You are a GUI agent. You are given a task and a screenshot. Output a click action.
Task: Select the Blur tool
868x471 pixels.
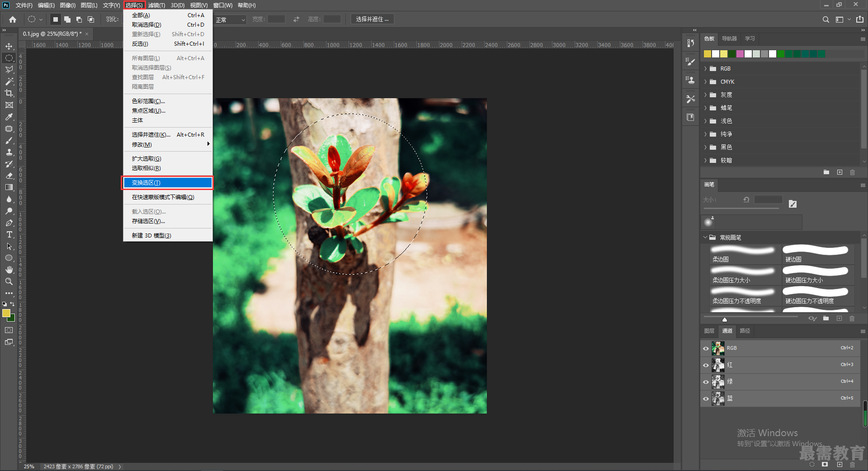tap(9, 199)
